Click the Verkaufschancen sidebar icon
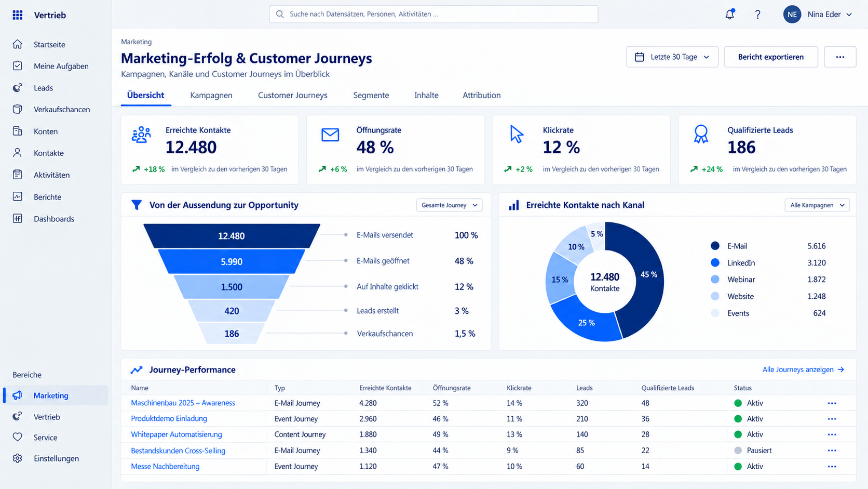Image resolution: width=868 pixels, height=489 pixels. pyautogui.click(x=18, y=109)
